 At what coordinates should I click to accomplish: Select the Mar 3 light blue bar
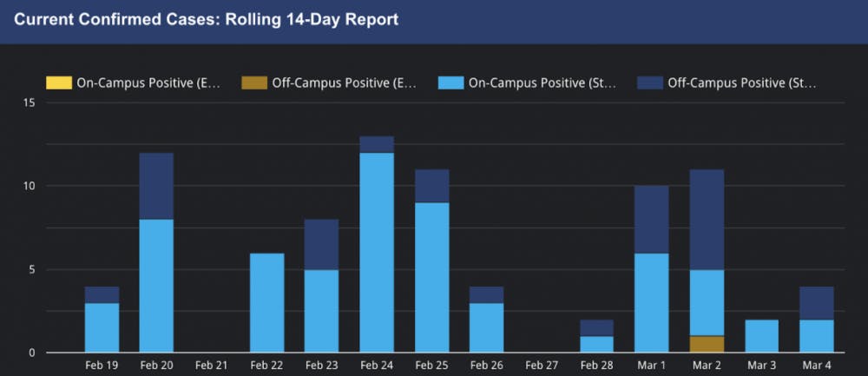761,336
